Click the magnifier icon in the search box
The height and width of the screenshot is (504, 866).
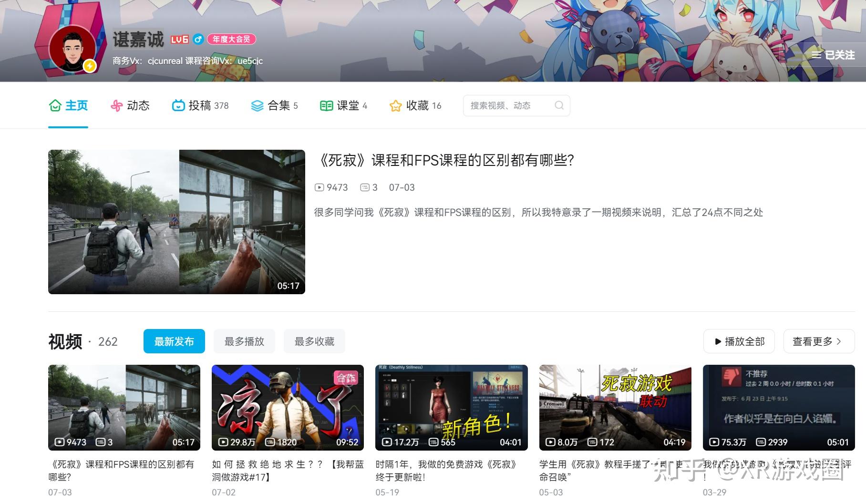(x=558, y=105)
